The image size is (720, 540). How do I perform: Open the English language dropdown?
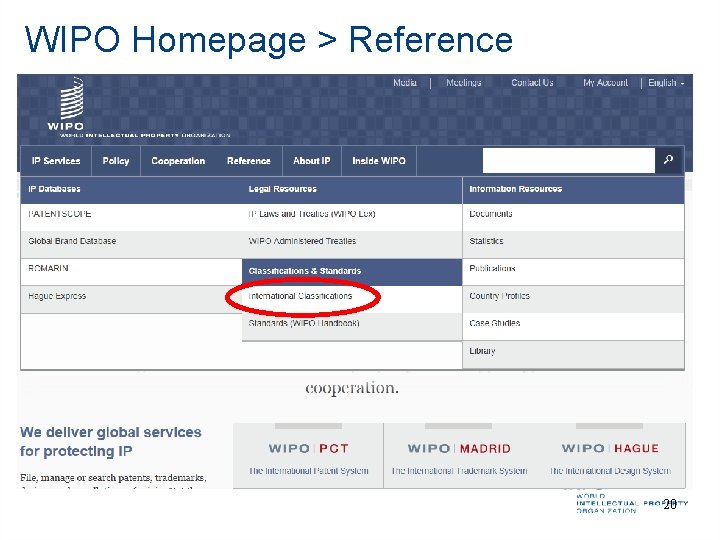tap(666, 83)
